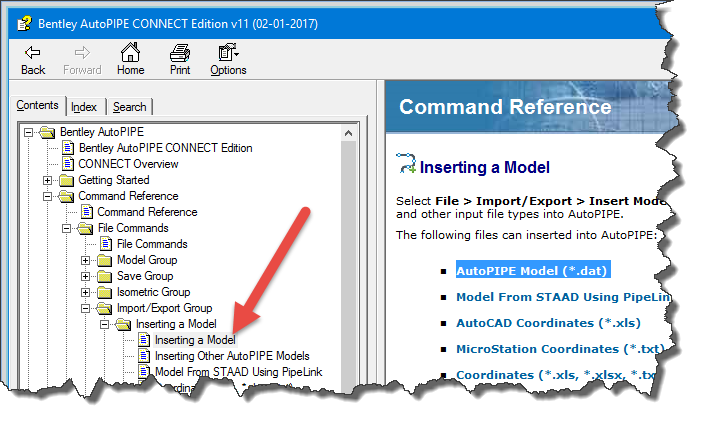Open the Options toolbar icon
The width and height of the screenshot is (701, 421).
point(228,52)
